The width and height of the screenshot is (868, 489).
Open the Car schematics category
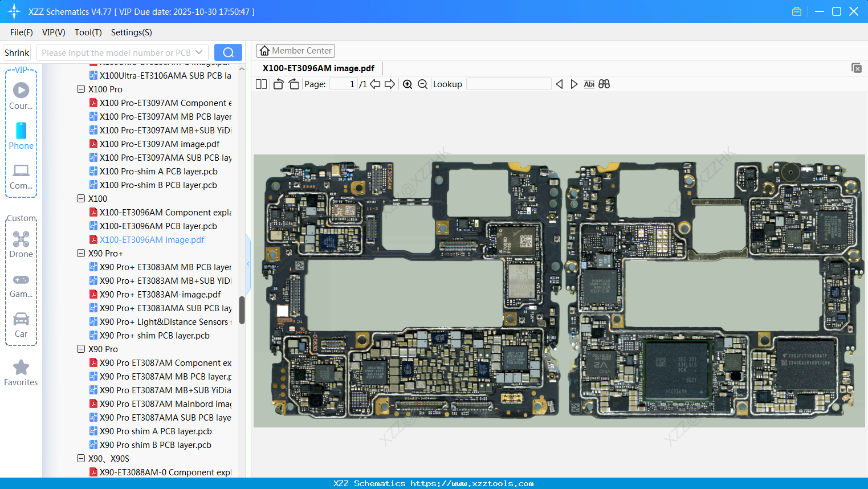[21, 324]
